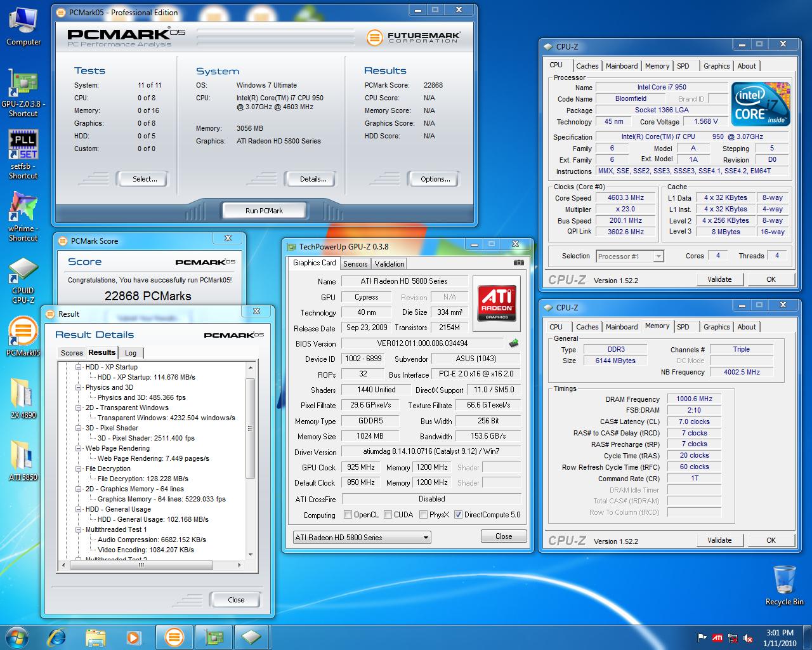Open the ATI 5850 folder

point(23,460)
